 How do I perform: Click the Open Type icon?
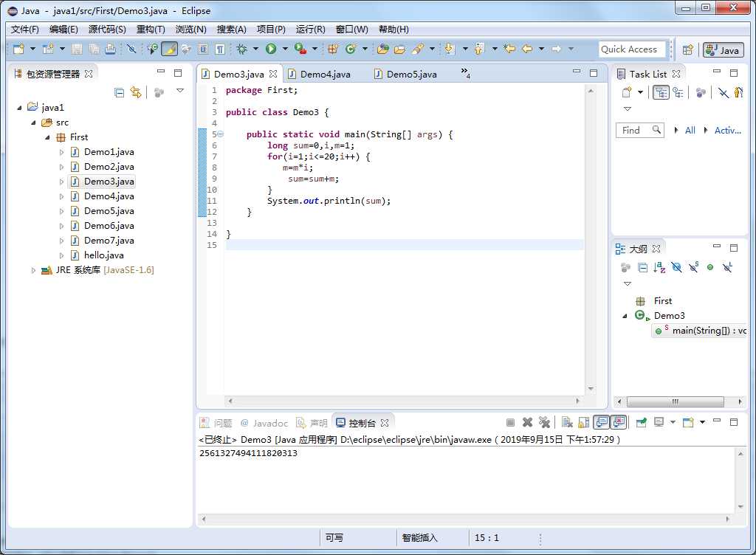click(x=383, y=49)
